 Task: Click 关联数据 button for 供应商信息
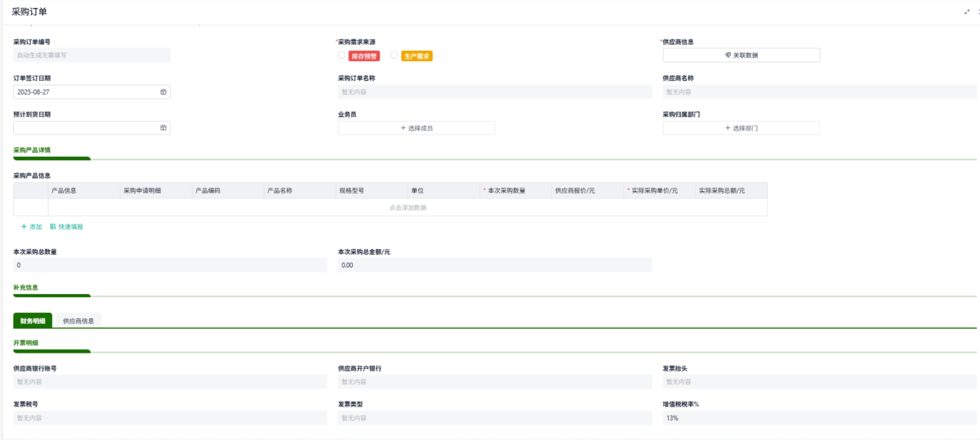pos(741,56)
